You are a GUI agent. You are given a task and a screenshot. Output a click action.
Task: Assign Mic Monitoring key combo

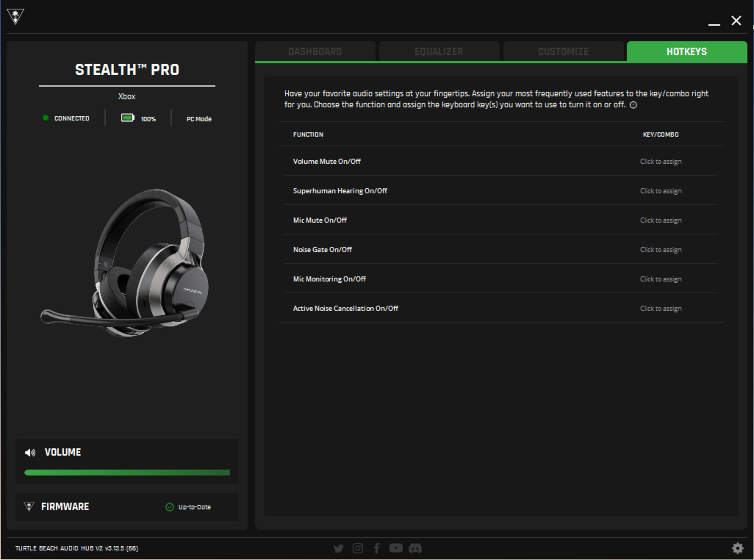point(660,279)
